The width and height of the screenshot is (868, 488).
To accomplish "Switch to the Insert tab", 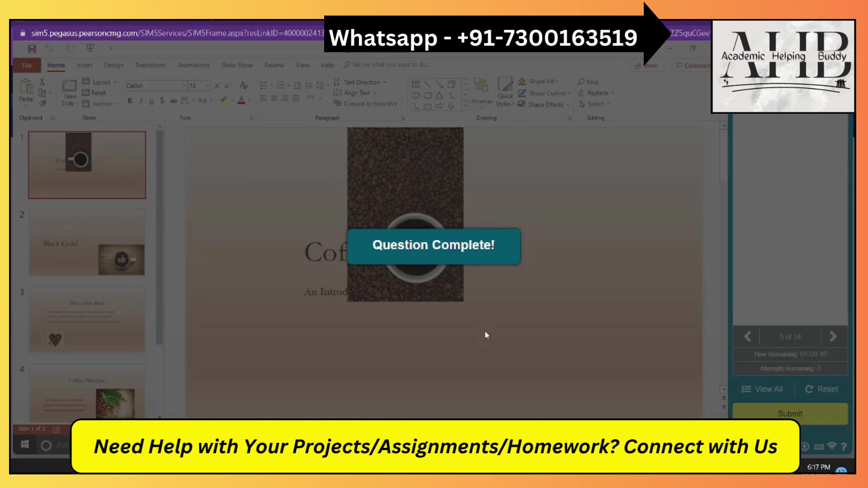I will tap(84, 65).
